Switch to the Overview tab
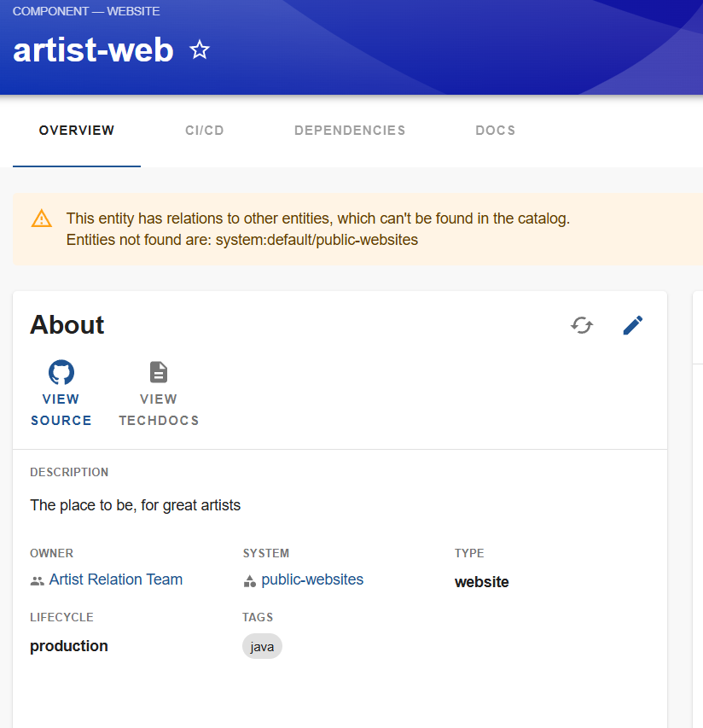This screenshot has width=703, height=728. pyautogui.click(x=77, y=131)
